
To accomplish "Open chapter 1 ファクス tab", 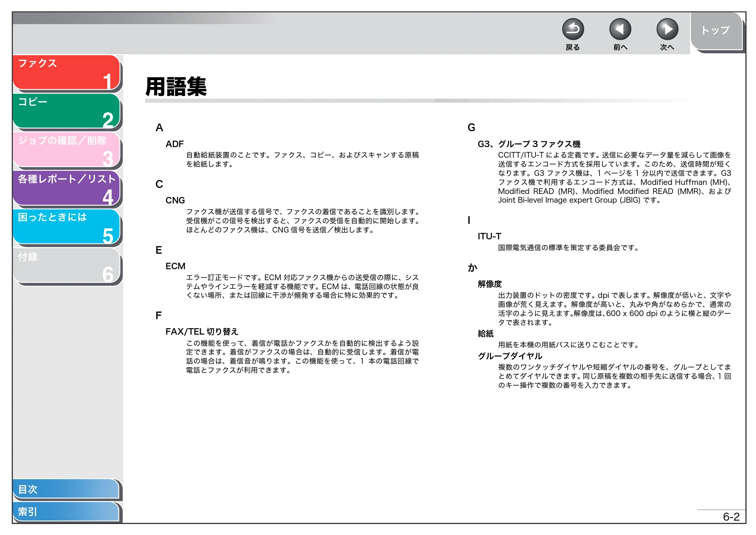I will pyautogui.click(x=67, y=73).
